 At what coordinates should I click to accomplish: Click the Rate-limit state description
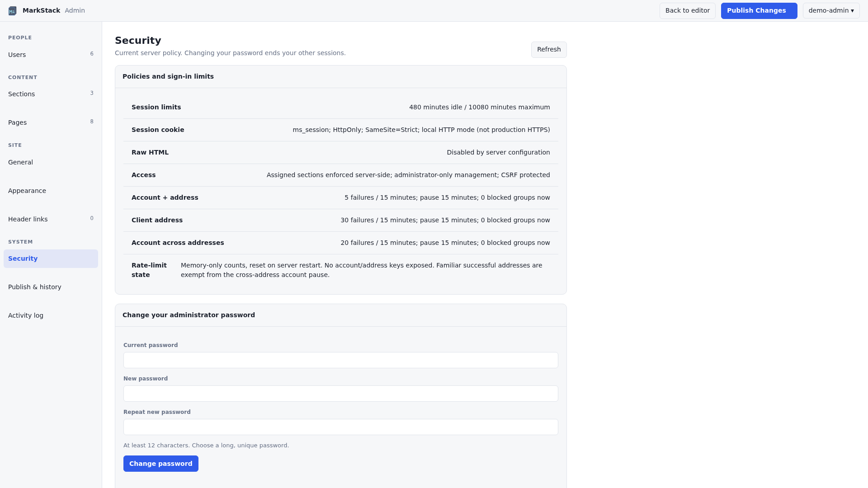point(362,270)
